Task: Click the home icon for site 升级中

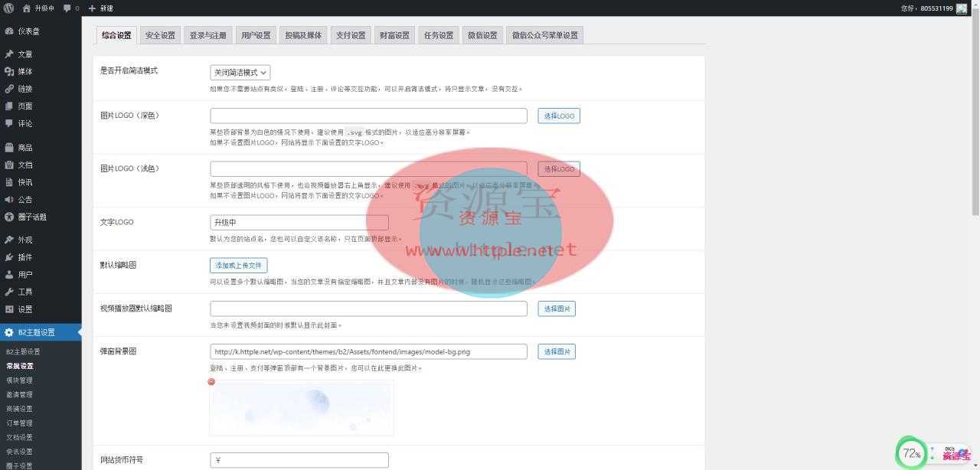Action: tap(27, 8)
